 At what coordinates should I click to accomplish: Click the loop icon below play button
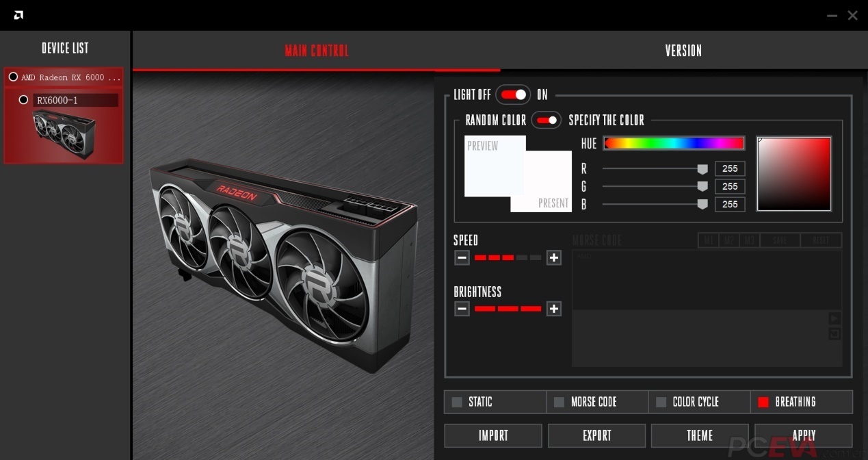pyautogui.click(x=834, y=333)
